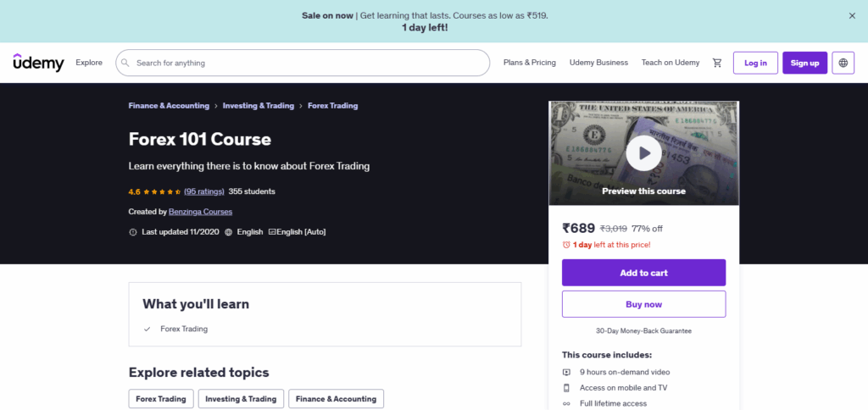
Task: Open Finance & Accounting breadcrumb
Action: tap(169, 106)
